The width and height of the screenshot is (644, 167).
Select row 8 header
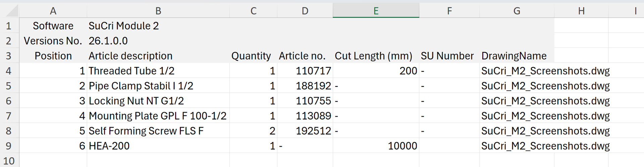9,131
